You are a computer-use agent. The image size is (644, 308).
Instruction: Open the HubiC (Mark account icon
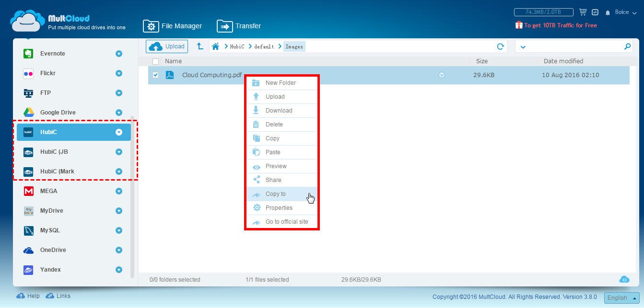[28, 171]
